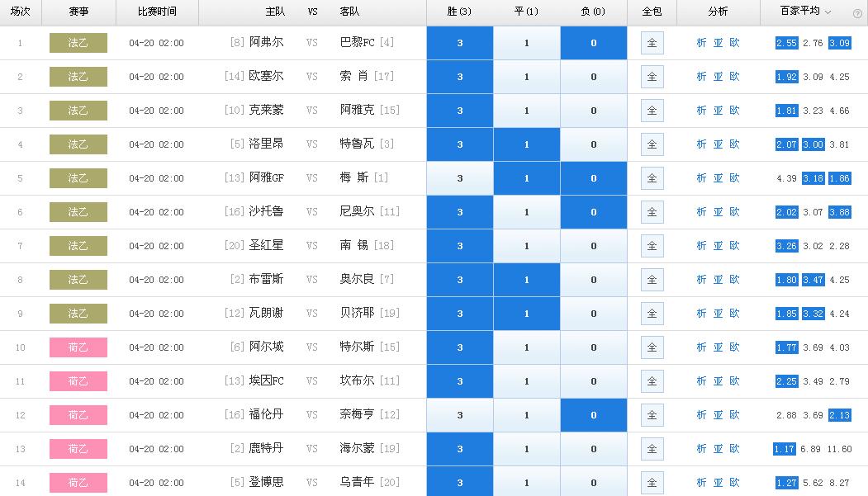Screen dimensions: 868x496
Task: Click the 赛事 column header
Action: 78,12
